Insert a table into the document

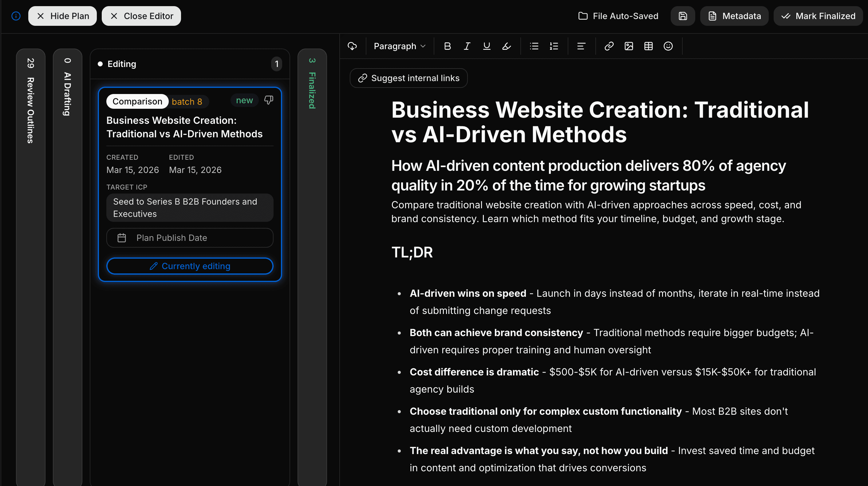[x=648, y=46]
